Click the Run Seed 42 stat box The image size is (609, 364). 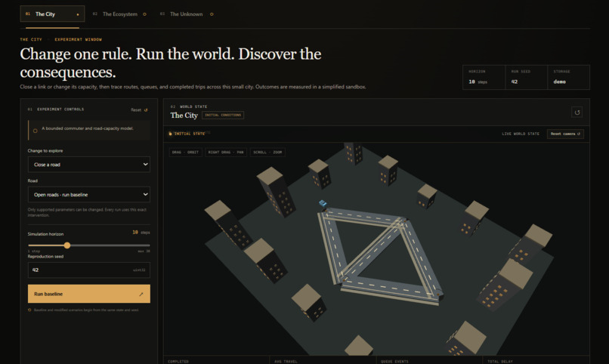527,77
